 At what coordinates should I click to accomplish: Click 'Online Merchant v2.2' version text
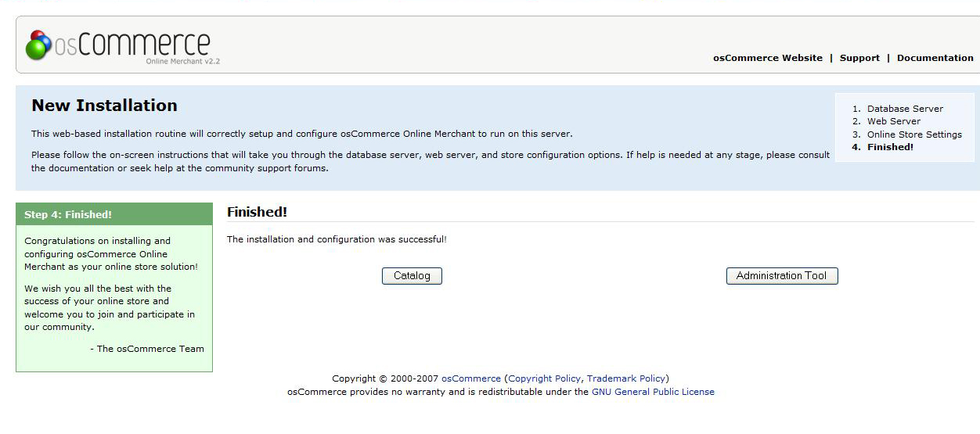(182, 61)
